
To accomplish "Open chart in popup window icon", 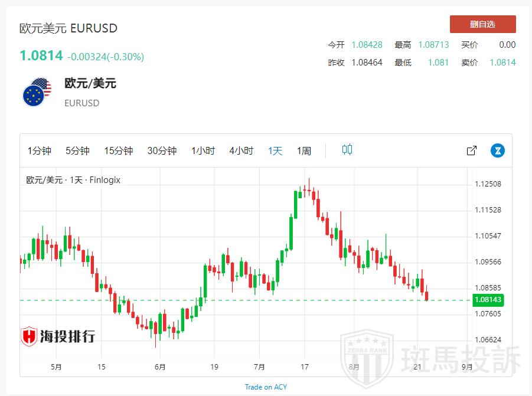I will click(x=471, y=150).
